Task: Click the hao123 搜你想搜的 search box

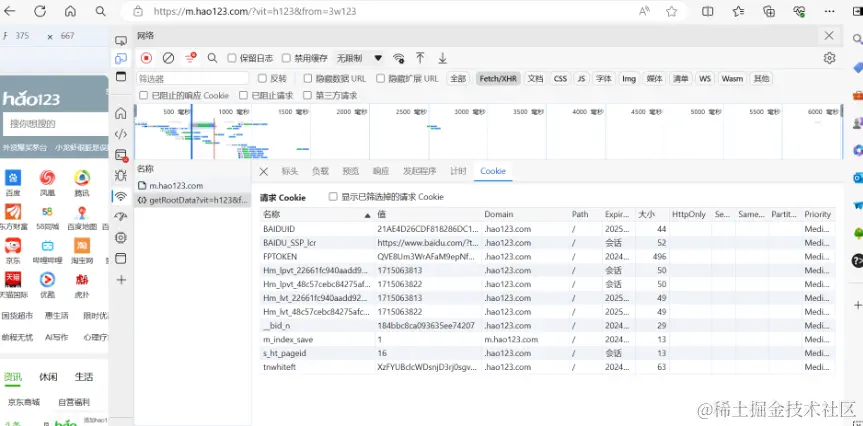Action: coord(56,124)
